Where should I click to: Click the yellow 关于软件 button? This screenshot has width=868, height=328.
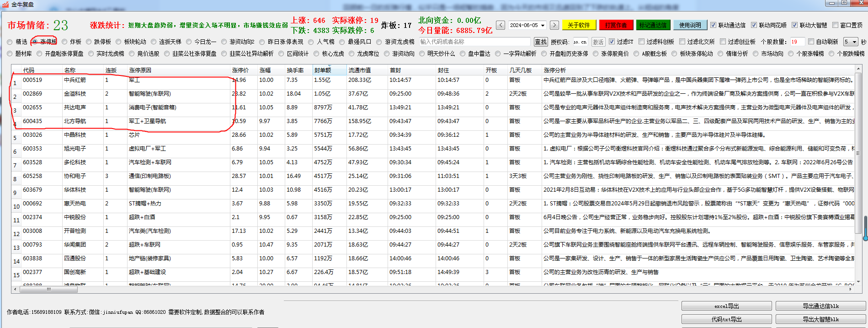click(579, 25)
